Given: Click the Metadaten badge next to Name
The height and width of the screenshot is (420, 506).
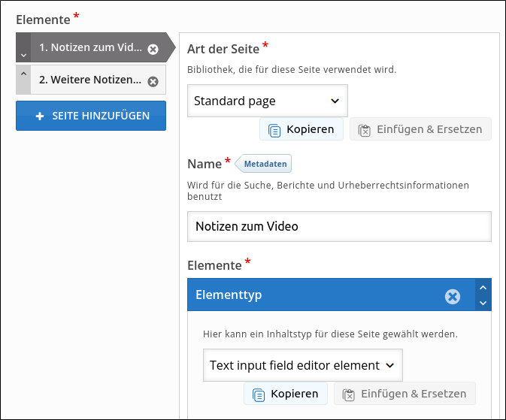Looking at the screenshot, I should tap(265, 164).
